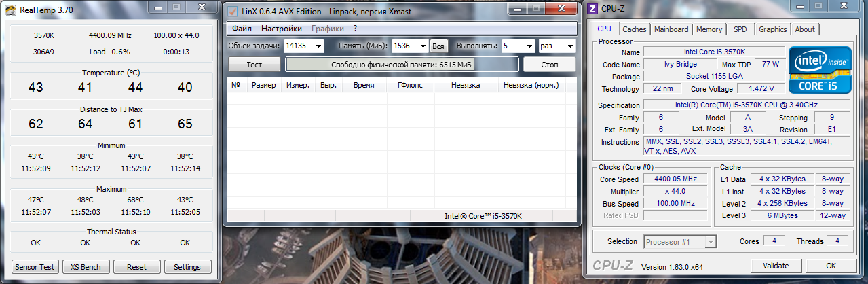Click the Время column header

[x=364, y=85]
